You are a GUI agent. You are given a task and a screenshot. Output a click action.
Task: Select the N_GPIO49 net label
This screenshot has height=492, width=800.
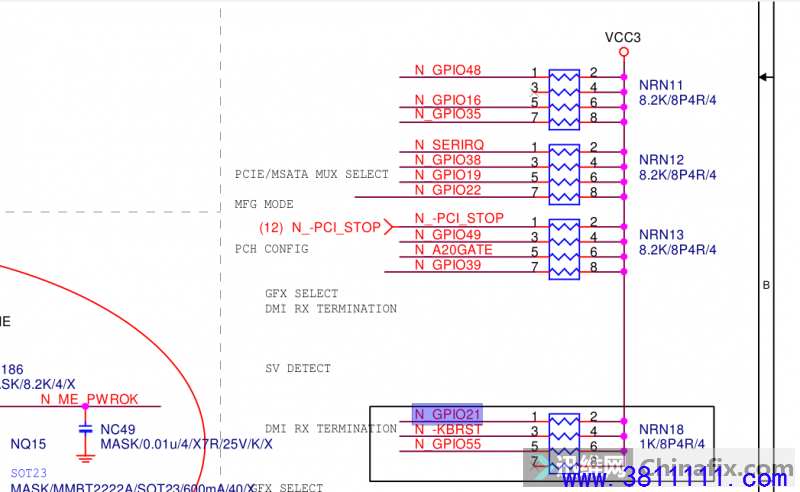pos(447,235)
